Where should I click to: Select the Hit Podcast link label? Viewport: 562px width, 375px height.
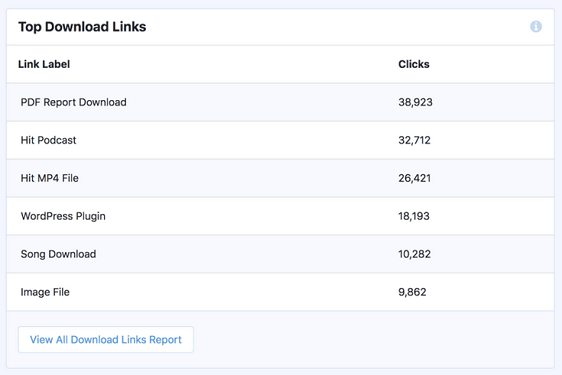48,140
